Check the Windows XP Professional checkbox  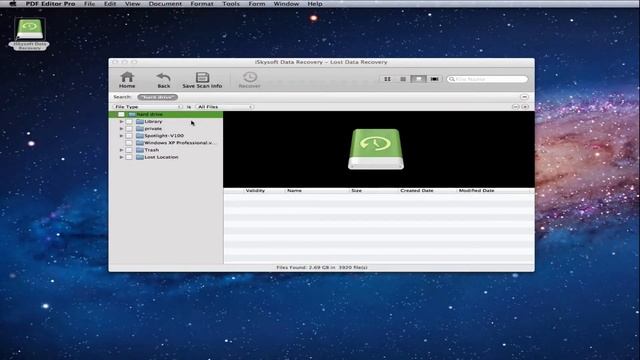(x=129, y=143)
